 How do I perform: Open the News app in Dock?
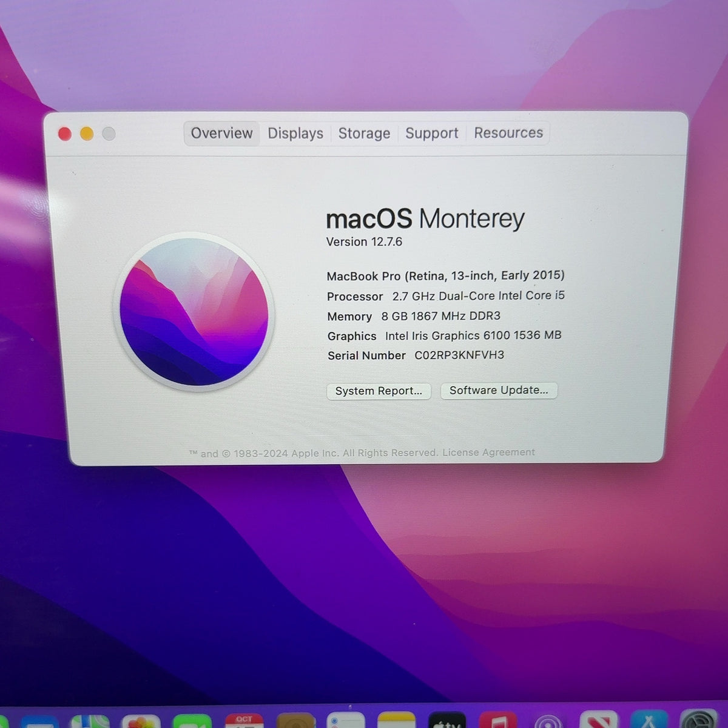point(599,721)
